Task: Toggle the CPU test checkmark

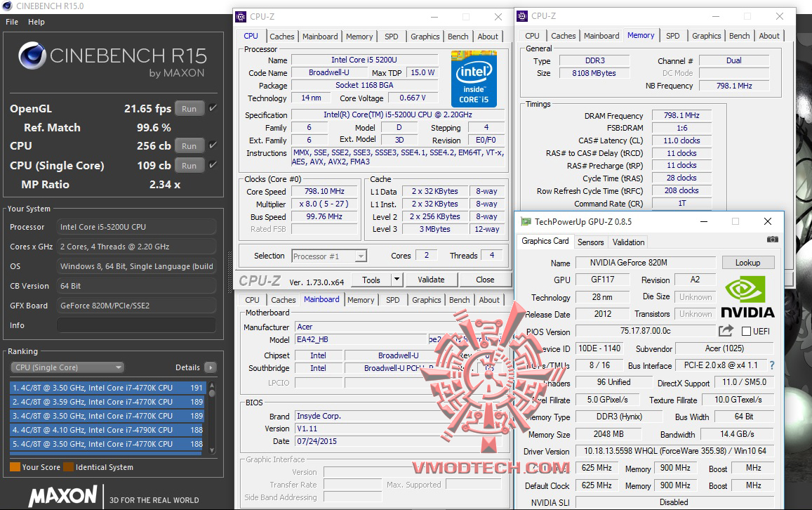Action: click(213, 145)
